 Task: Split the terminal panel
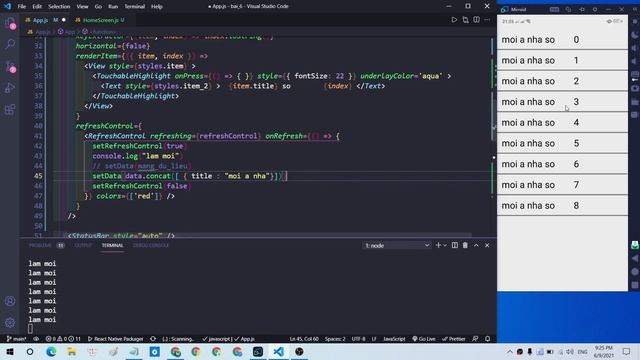coord(455,245)
